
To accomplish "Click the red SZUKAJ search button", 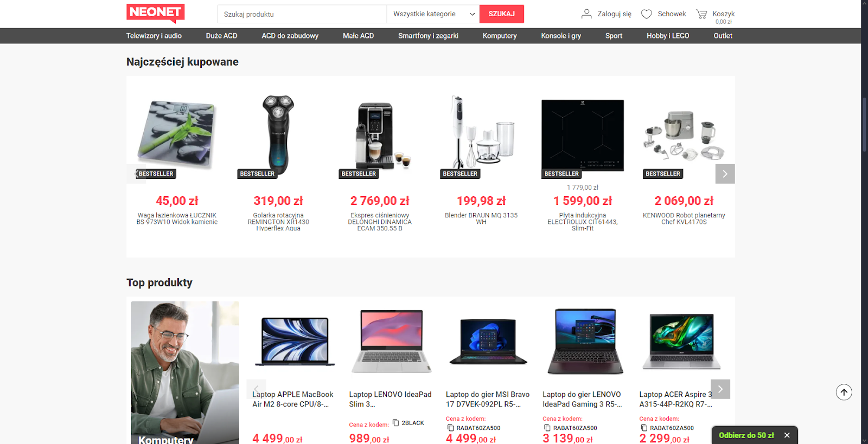I will pos(502,14).
